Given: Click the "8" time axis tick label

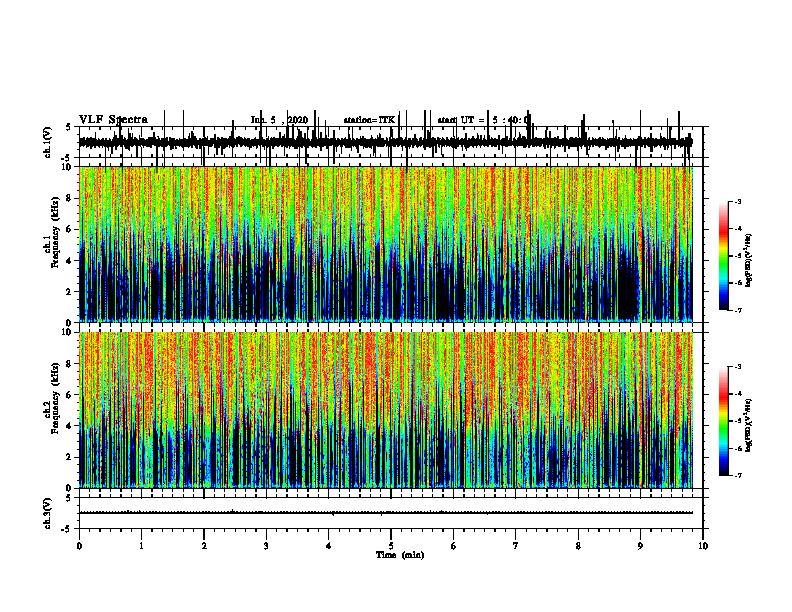Looking at the screenshot, I should tap(578, 546).
